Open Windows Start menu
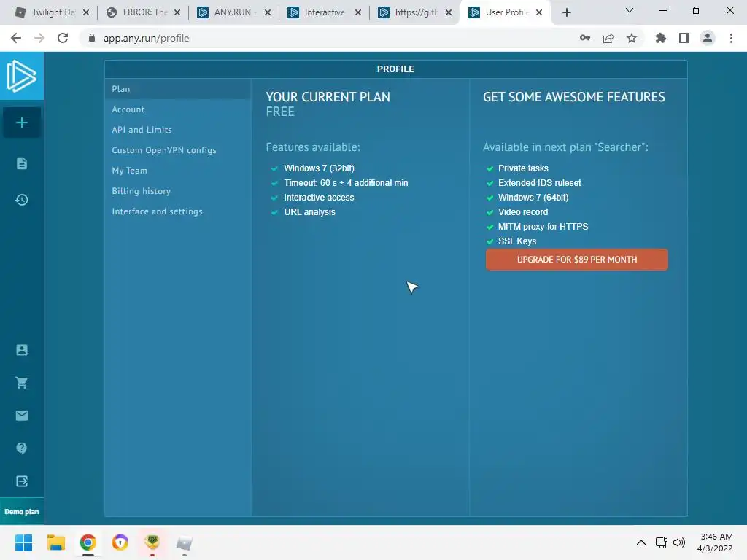 click(23, 542)
